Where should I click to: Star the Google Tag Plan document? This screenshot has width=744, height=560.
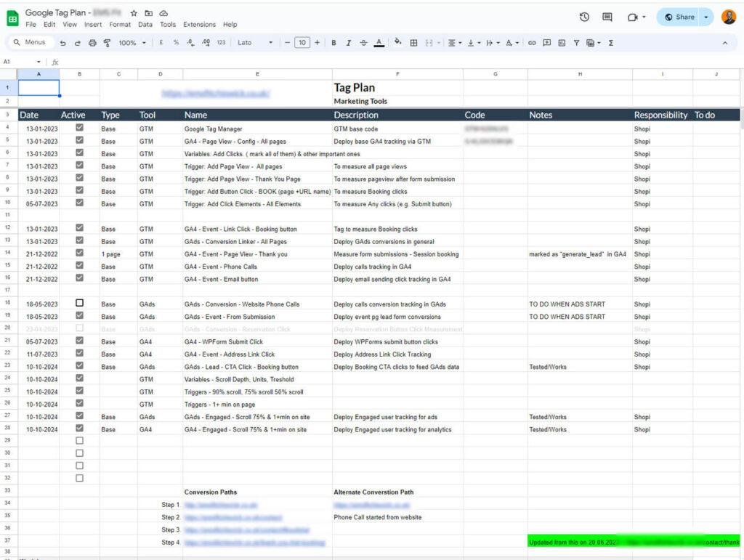pyautogui.click(x=134, y=13)
